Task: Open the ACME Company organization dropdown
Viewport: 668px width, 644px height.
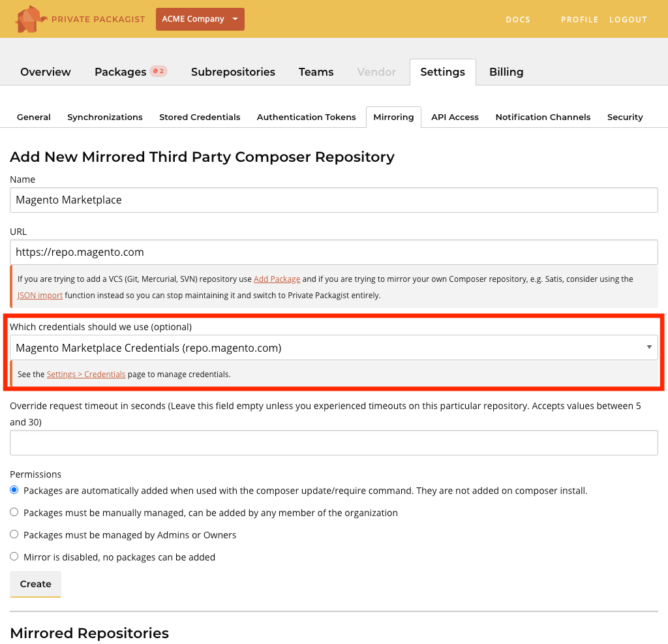Action: pyautogui.click(x=200, y=19)
